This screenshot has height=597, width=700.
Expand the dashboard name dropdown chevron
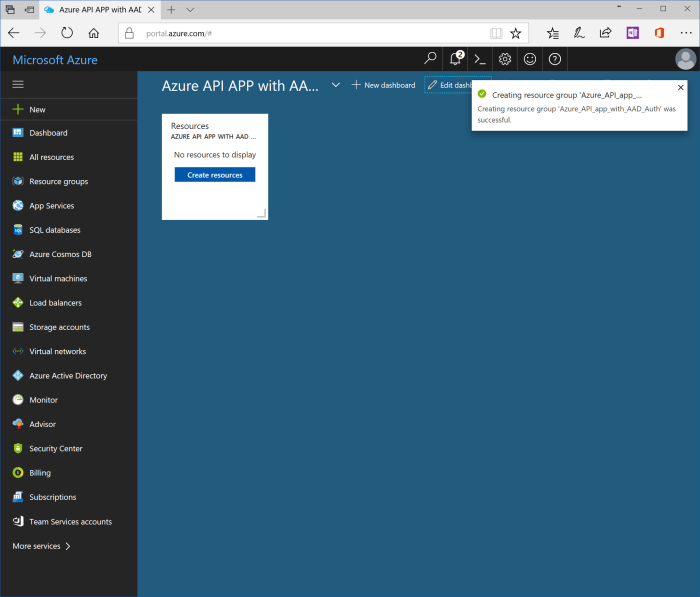336,85
